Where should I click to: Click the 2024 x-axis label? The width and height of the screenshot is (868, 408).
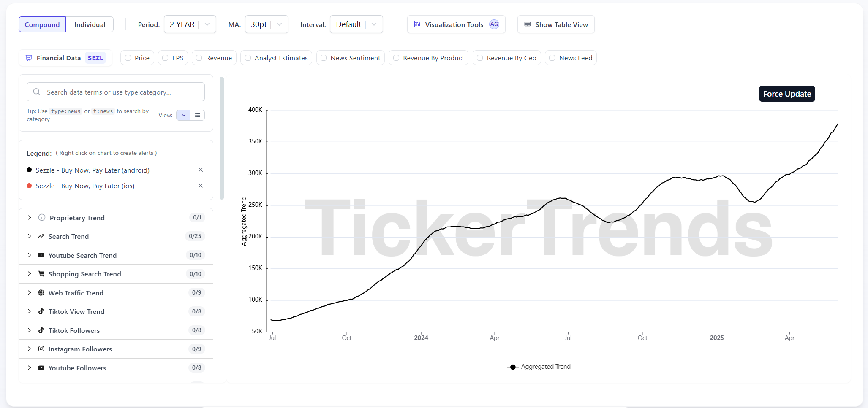click(x=421, y=338)
